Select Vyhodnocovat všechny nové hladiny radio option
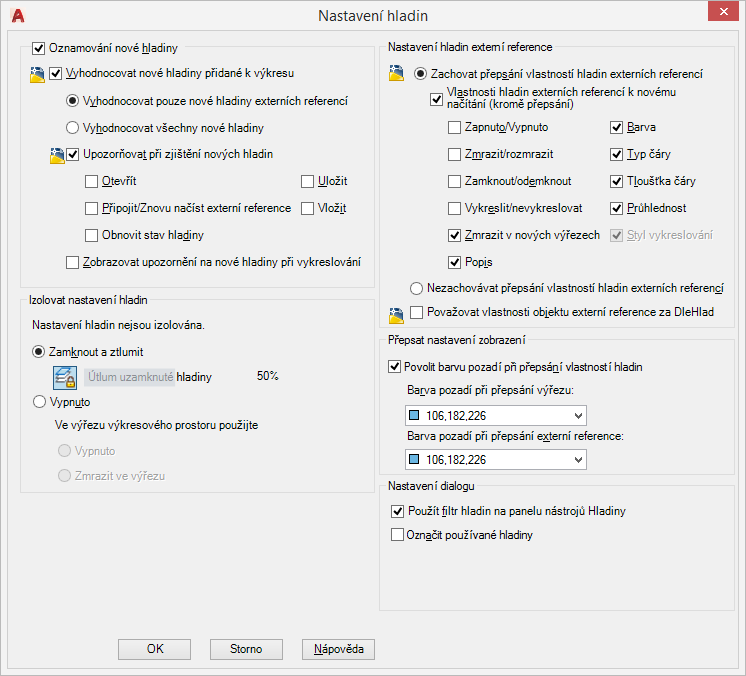The width and height of the screenshot is (746, 676). 72,128
